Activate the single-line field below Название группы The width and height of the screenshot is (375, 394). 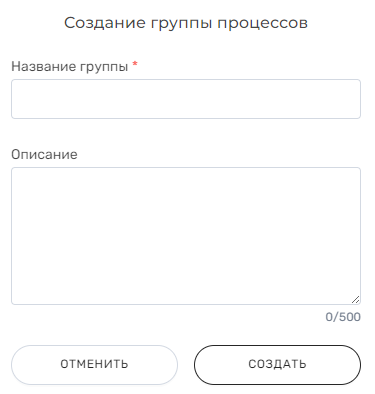click(x=186, y=99)
